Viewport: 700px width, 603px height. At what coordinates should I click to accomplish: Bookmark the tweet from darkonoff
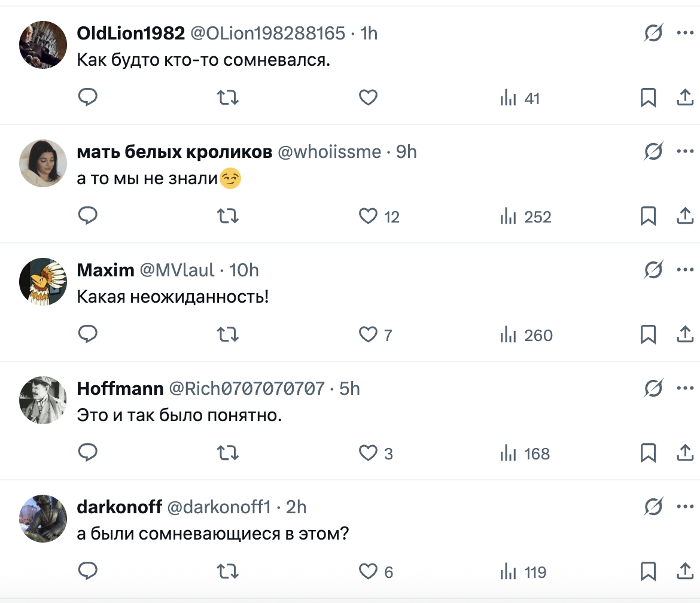click(x=648, y=572)
